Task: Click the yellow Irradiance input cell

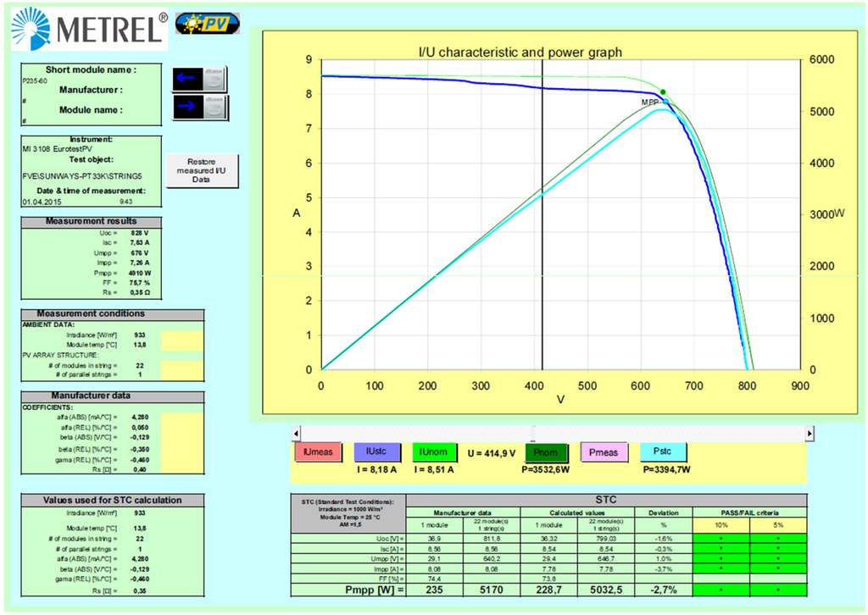Action: (x=182, y=335)
